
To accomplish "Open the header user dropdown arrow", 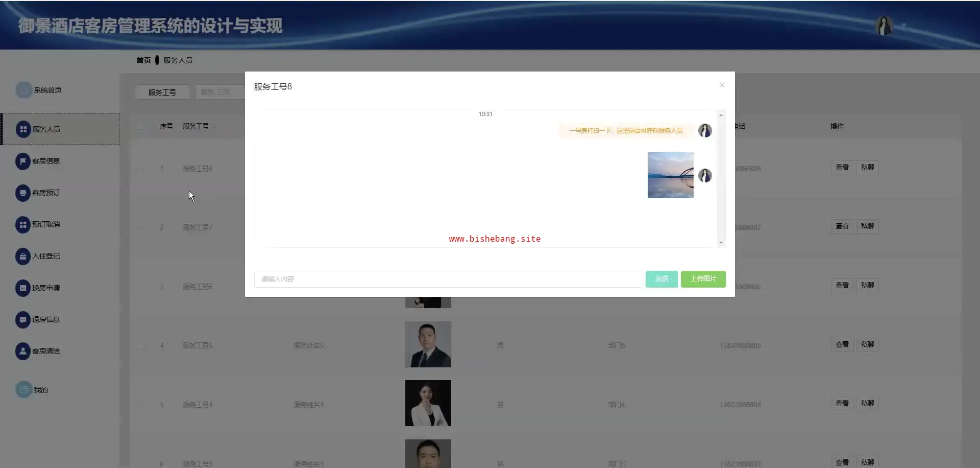I will 903,25.
